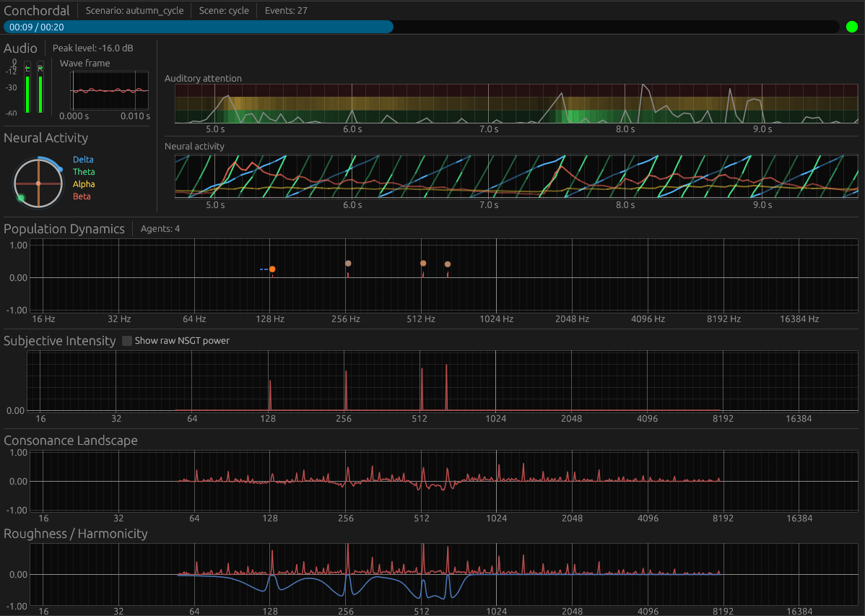Click the rightmost agent dot in Population Dynamics
Image resolution: width=865 pixels, height=616 pixels.
pos(448,264)
